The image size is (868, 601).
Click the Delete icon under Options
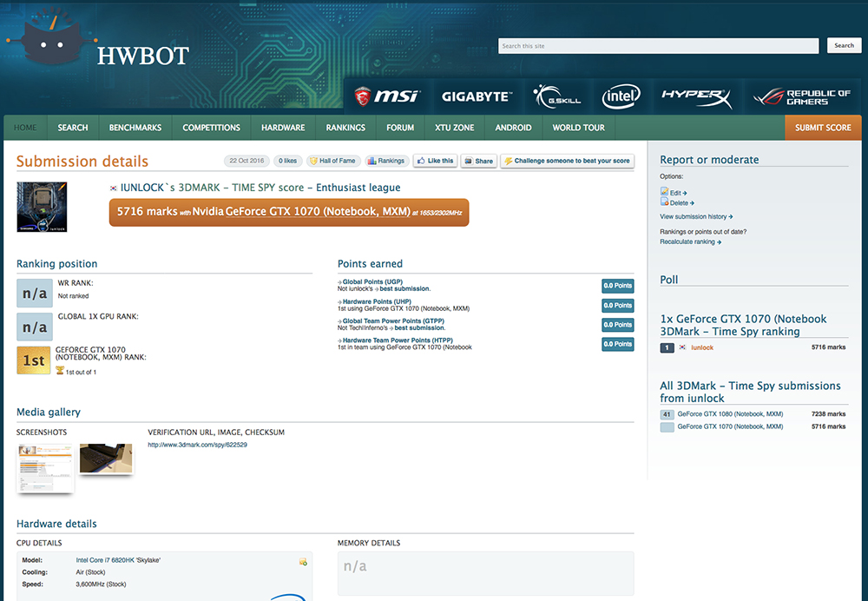(664, 201)
